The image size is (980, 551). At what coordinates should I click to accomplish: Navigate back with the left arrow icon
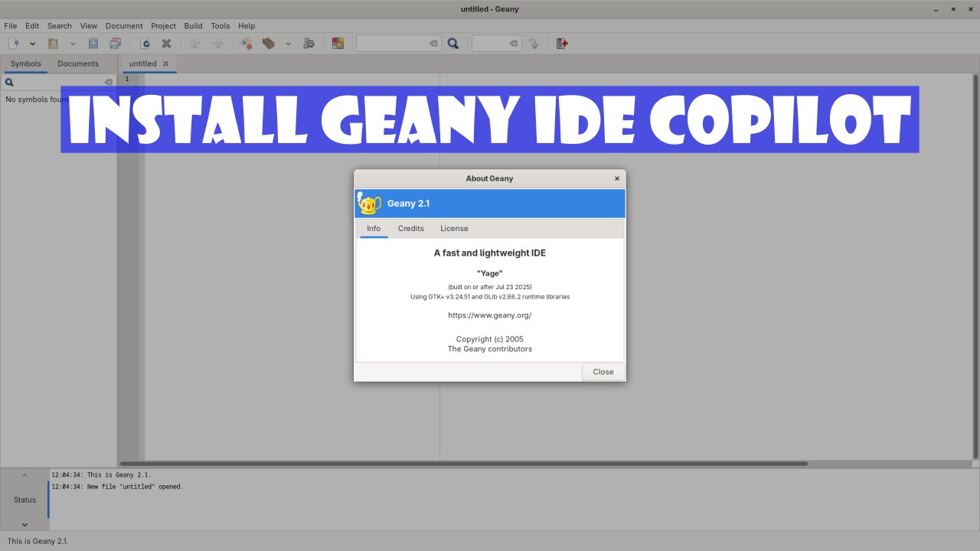195,44
